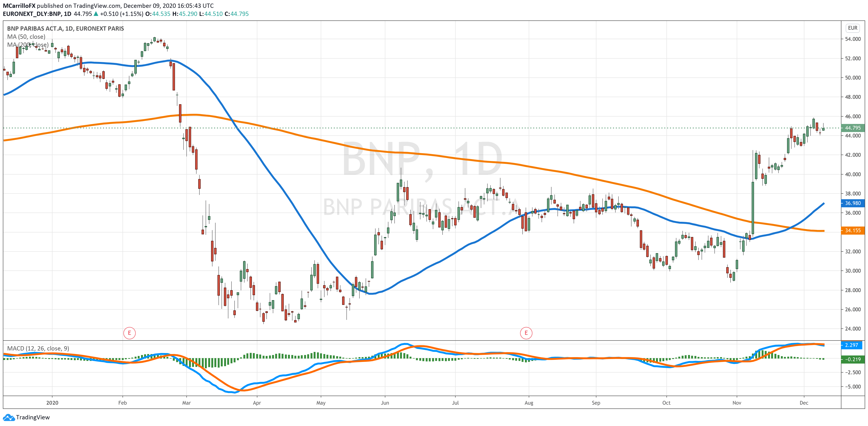Viewport: 868px width, 426px height.
Task: Click the -2.500 MACD axis label
Action: pos(853,372)
